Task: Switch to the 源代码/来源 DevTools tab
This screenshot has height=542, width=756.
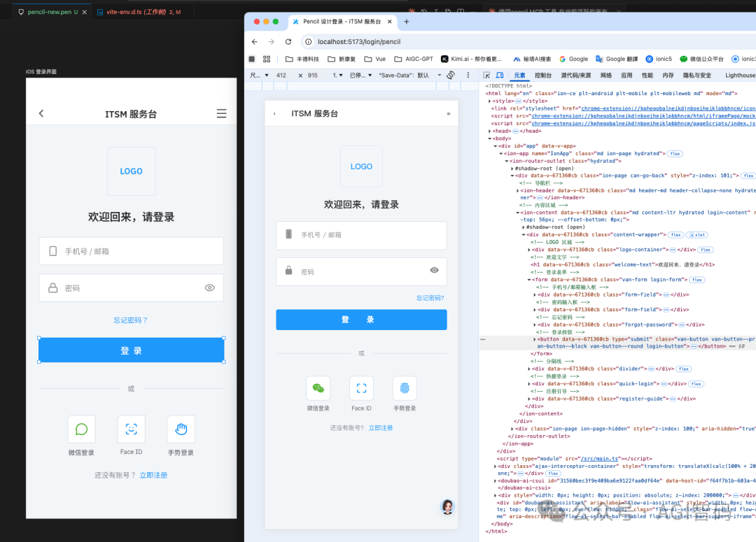Action: (x=575, y=75)
